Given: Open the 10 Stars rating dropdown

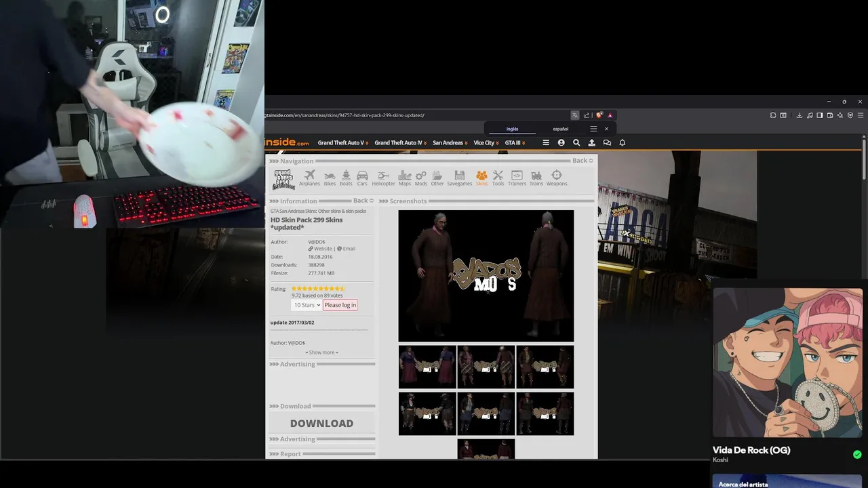Looking at the screenshot, I should [307, 305].
